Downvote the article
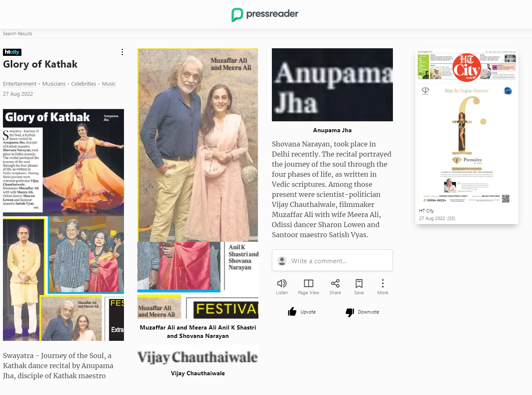Viewport: 532px width, 395px height. tap(362, 312)
